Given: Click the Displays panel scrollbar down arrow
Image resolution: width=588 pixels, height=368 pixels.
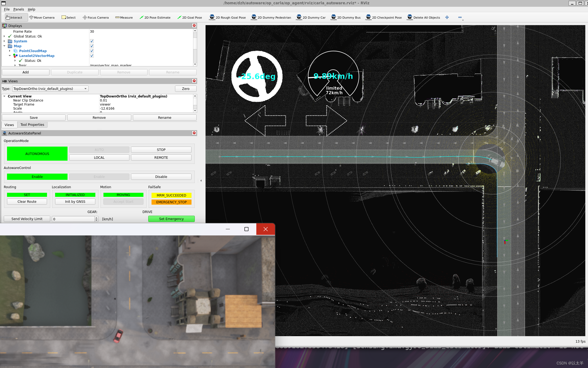Looking at the screenshot, I should click(195, 64).
